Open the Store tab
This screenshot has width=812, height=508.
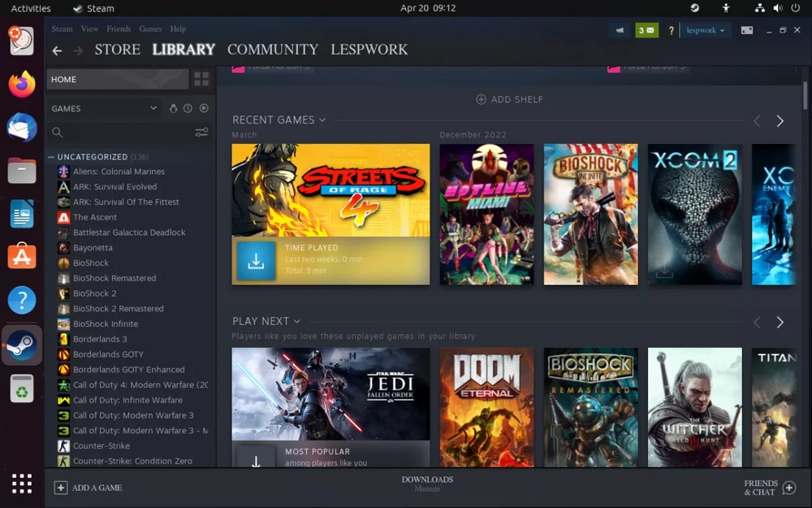(x=117, y=50)
